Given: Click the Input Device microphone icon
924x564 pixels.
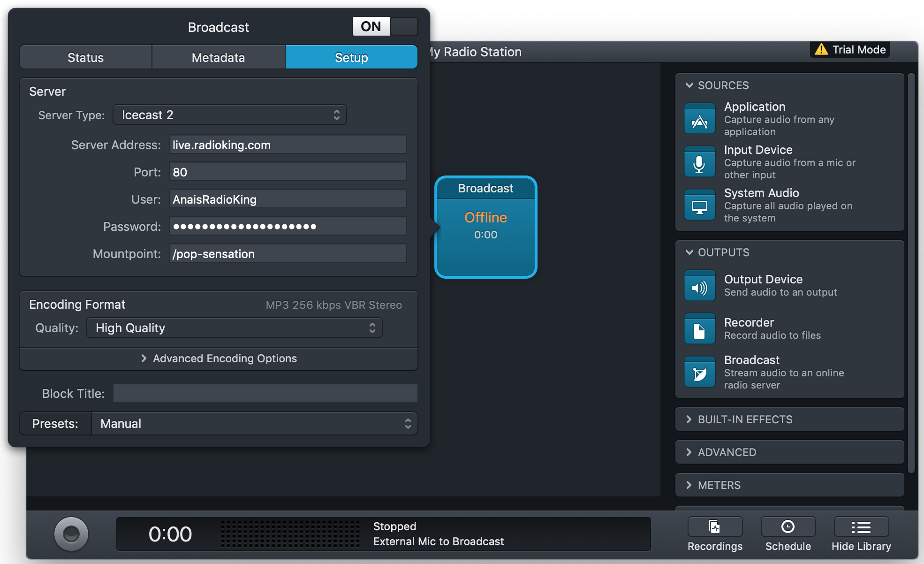Looking at the screenshot, I should click(x=699, y=162).
